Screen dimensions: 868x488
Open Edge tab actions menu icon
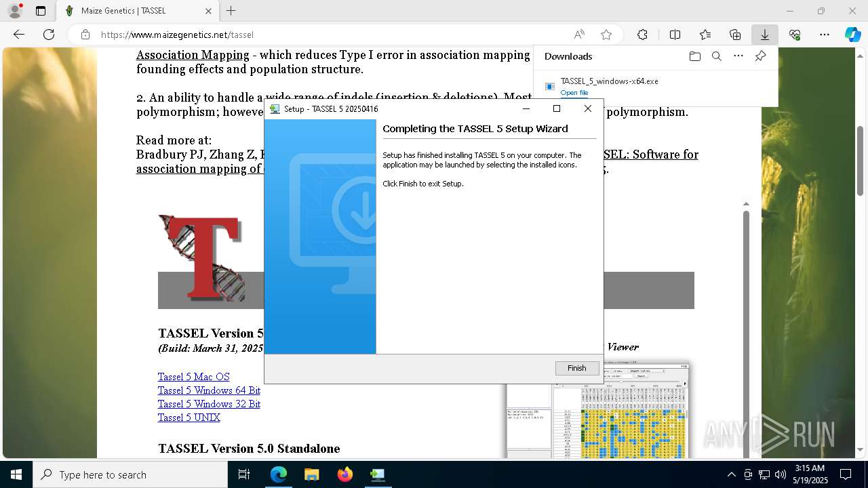click(41, 11)
